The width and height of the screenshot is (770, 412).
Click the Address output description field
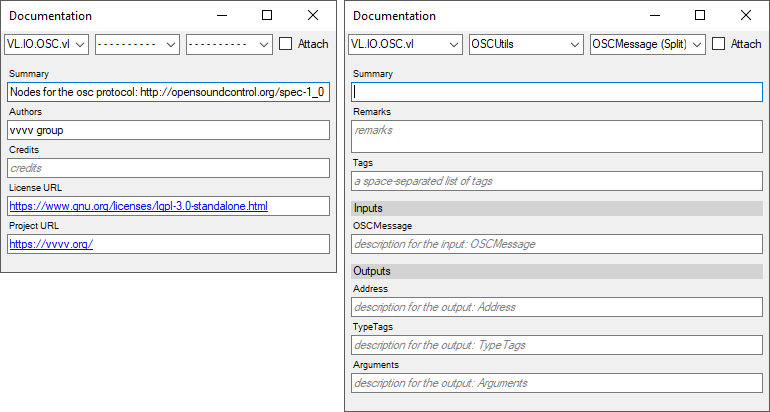coord(557,307)
